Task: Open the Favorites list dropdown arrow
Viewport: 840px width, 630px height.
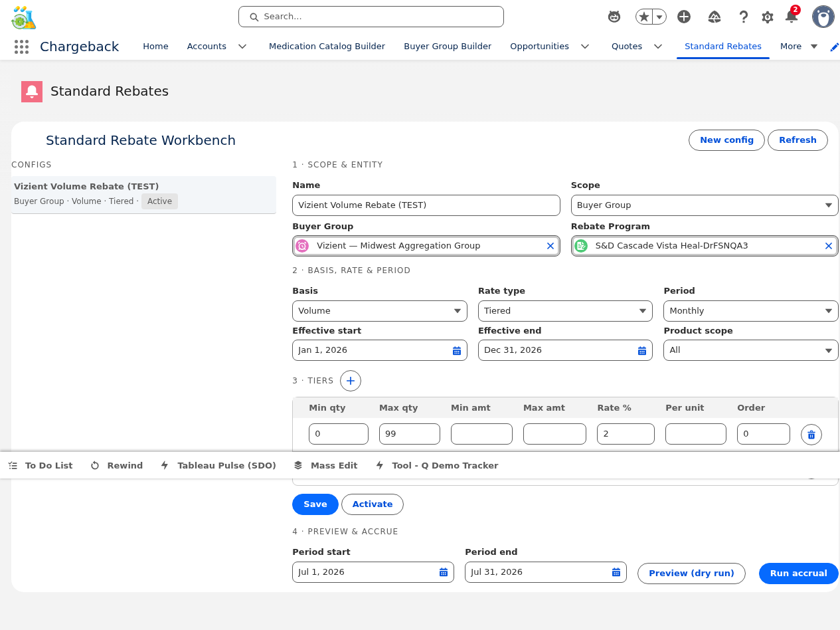Action: [659, 17]
